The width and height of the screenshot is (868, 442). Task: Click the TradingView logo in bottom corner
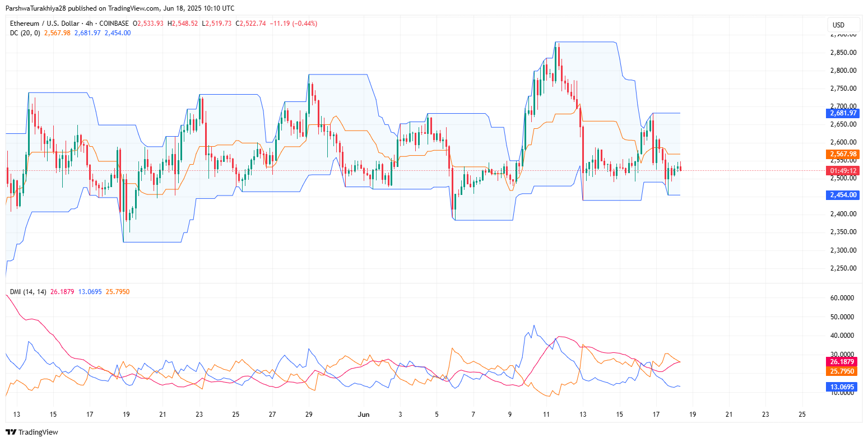click(12, 432)
